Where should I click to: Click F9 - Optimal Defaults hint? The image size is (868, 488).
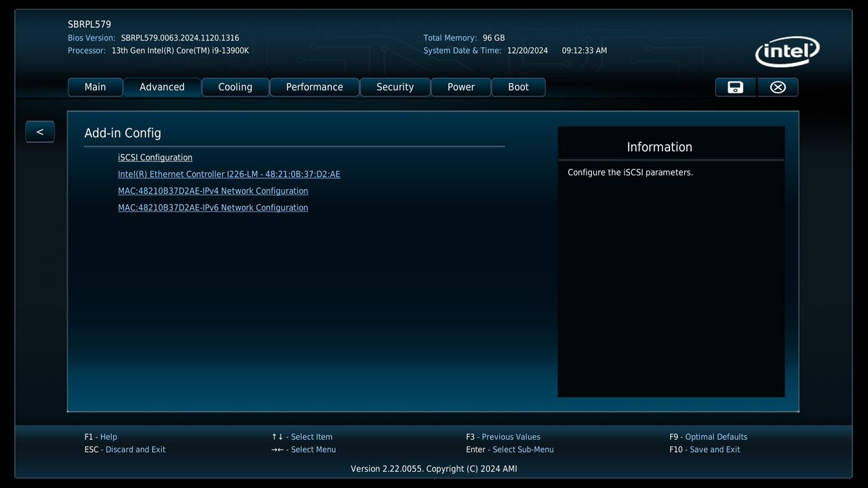(709, 437)
